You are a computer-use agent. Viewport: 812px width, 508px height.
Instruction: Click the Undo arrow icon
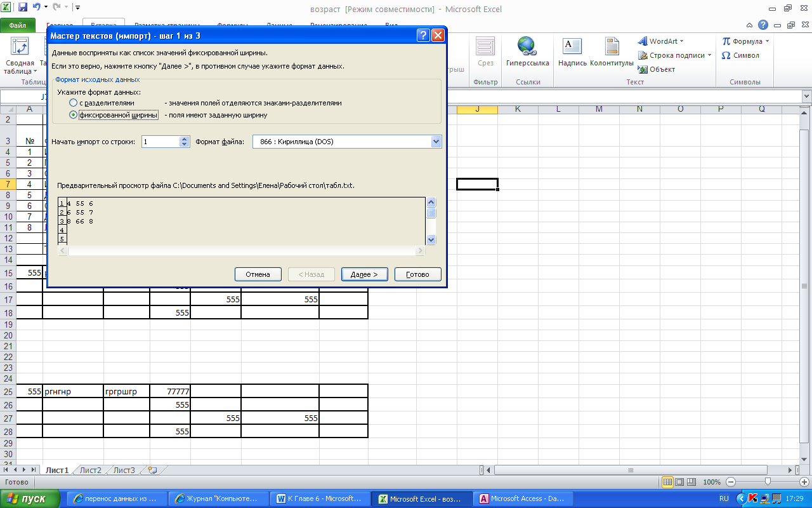pos(37,8)
